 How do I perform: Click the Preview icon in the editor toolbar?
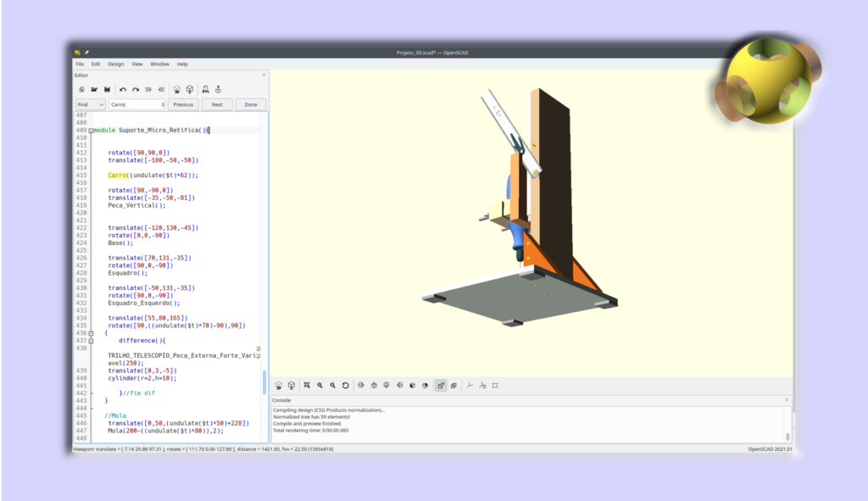177,89
